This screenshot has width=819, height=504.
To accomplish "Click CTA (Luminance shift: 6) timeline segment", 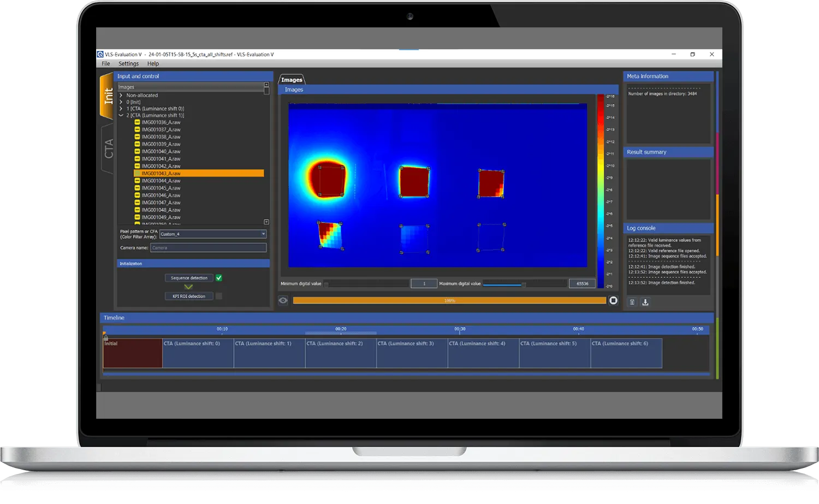I will tap(627, 353).
